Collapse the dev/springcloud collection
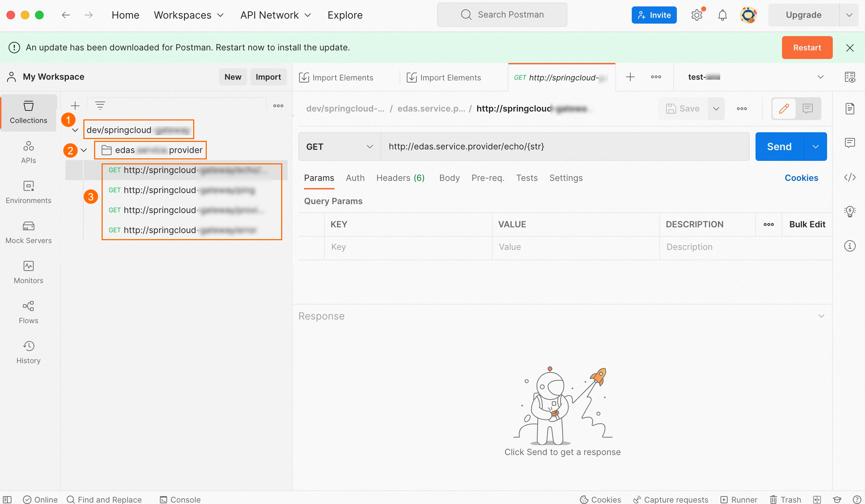 (75, 130)
